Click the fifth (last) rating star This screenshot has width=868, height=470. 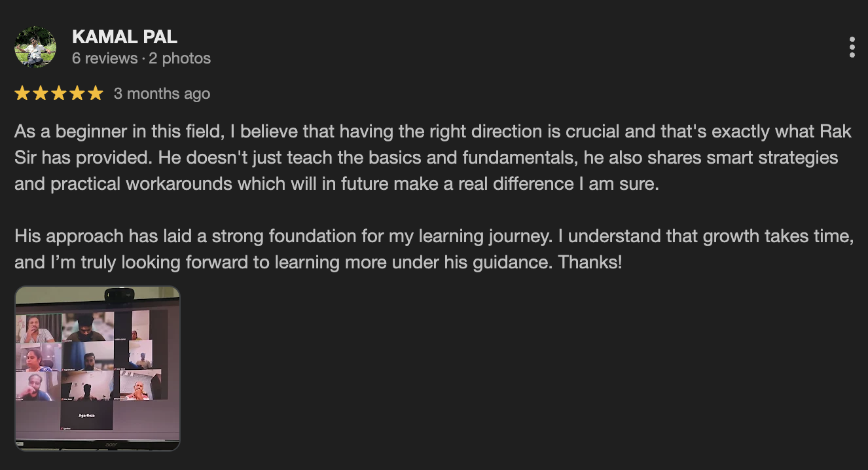96,94
